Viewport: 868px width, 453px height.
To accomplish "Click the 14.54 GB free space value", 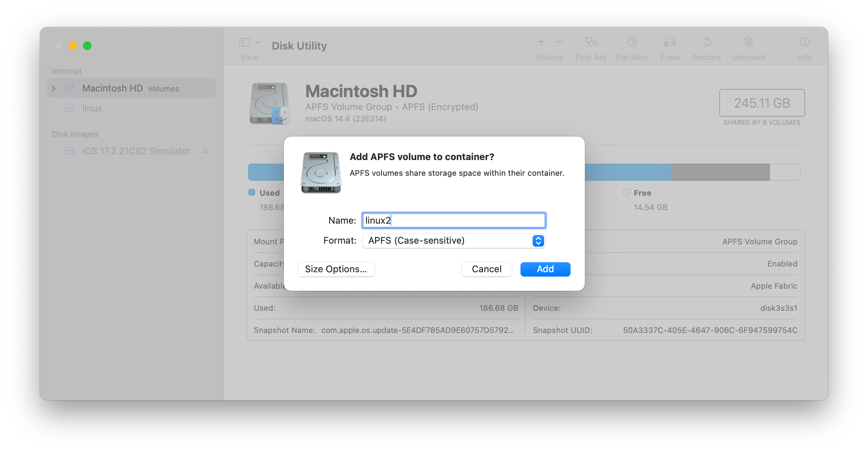I will click(x=651, y=207).
